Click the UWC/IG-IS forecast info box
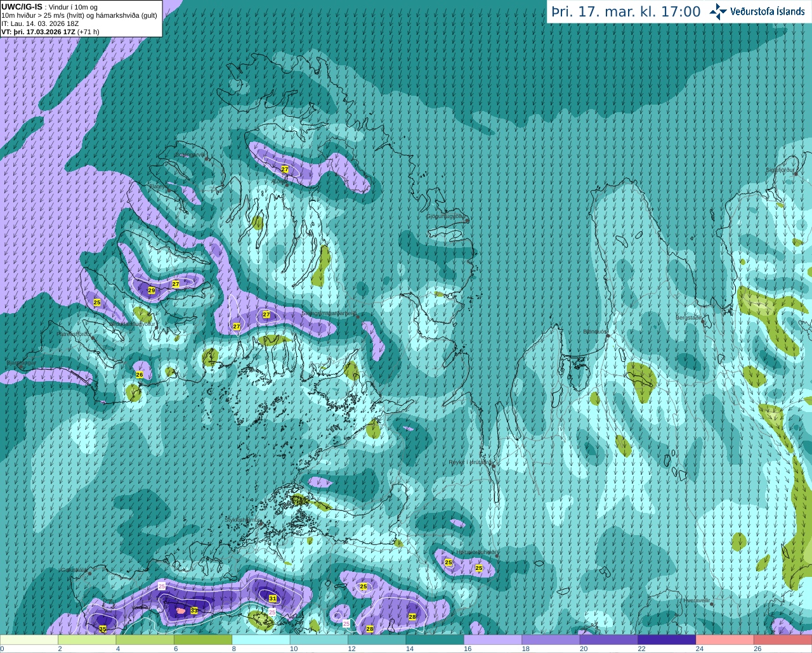This screenshot has height=653, width=812. pos(81,18)
